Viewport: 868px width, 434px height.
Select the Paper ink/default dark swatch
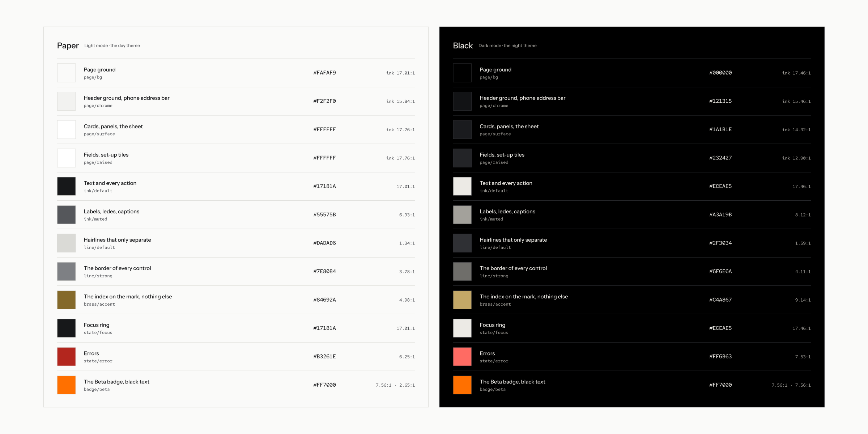click(x=67, y=186)
